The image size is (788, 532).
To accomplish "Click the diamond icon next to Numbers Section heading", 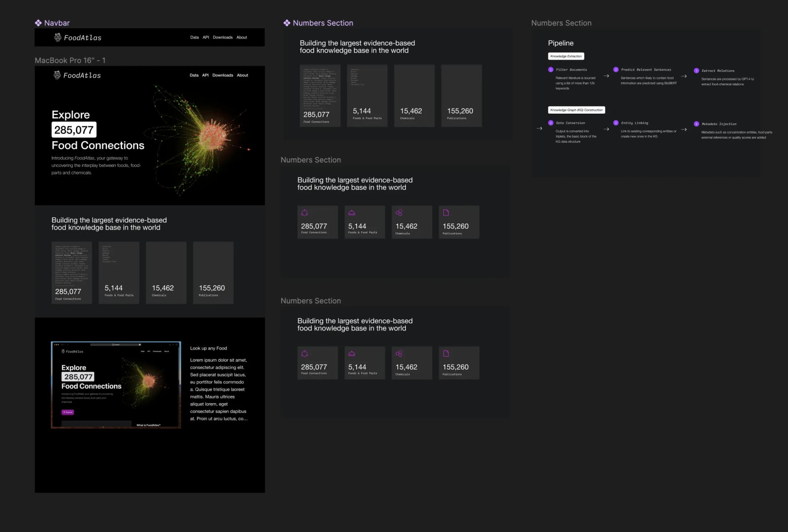I will (286, 23).
